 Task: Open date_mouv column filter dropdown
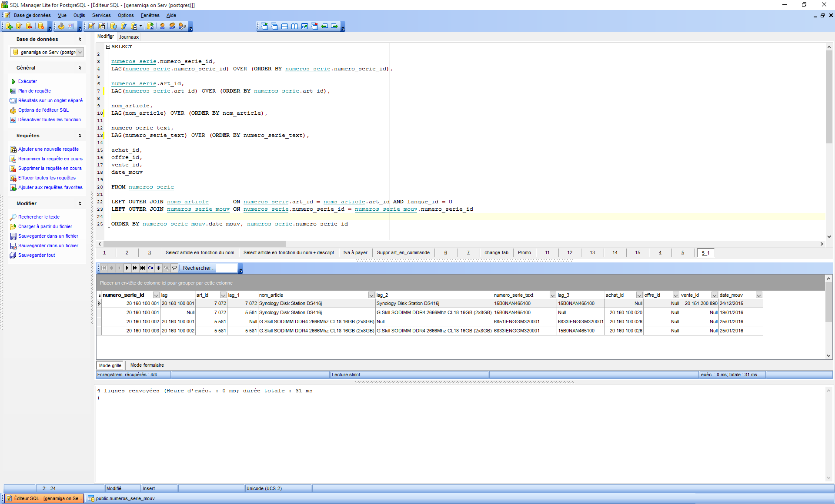click(x=759, y=295)
